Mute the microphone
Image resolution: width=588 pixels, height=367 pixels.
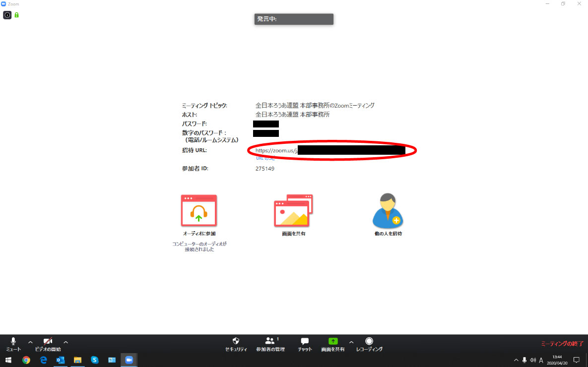[13, 344]
